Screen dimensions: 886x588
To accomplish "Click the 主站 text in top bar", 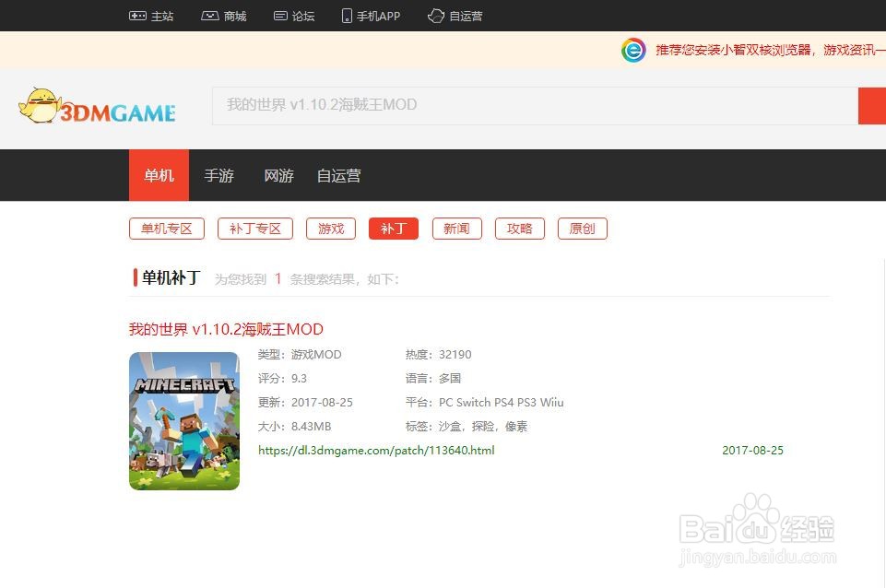I will [x=162, y=16].
